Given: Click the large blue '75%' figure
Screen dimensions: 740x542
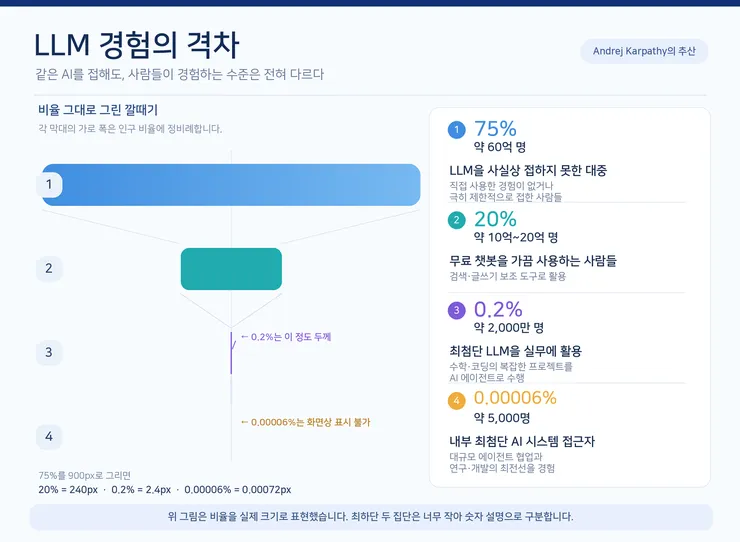Looking at the screenshot, I should point(495,128).
